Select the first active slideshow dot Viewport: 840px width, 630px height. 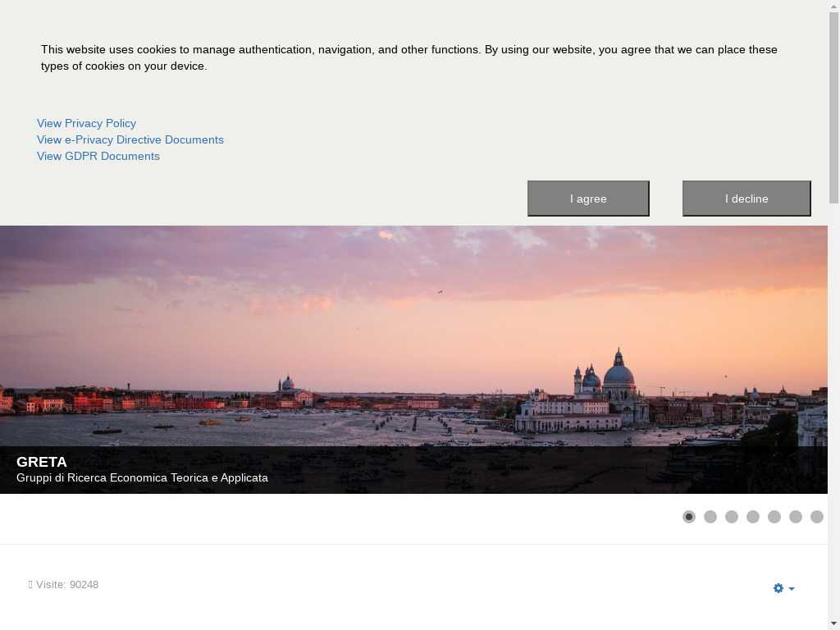689,517
